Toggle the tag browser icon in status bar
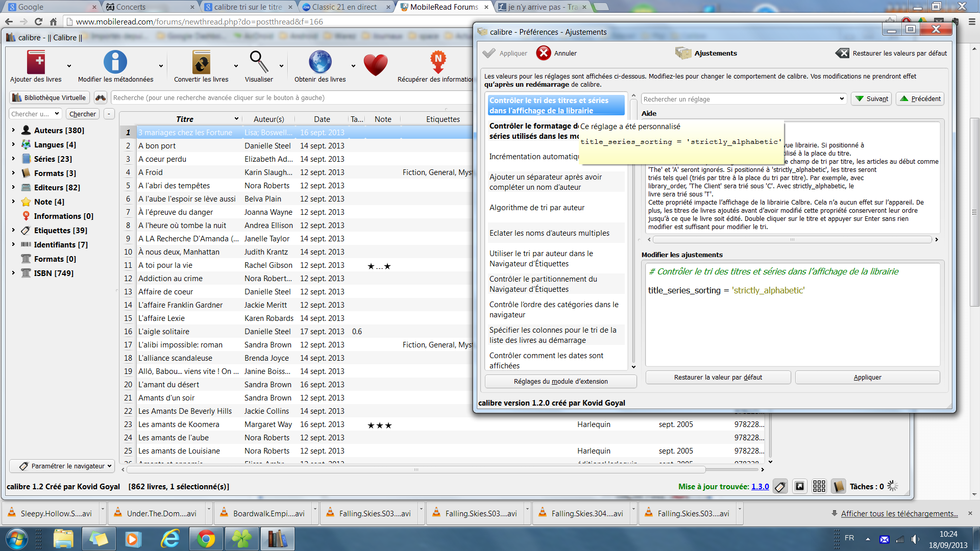Screen dimensions: 980x551 coord(780,487)
